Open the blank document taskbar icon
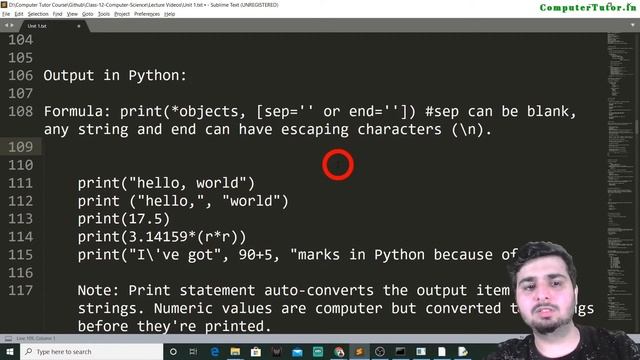This screenshot has width=640, height=360. [x=442, y=351]
